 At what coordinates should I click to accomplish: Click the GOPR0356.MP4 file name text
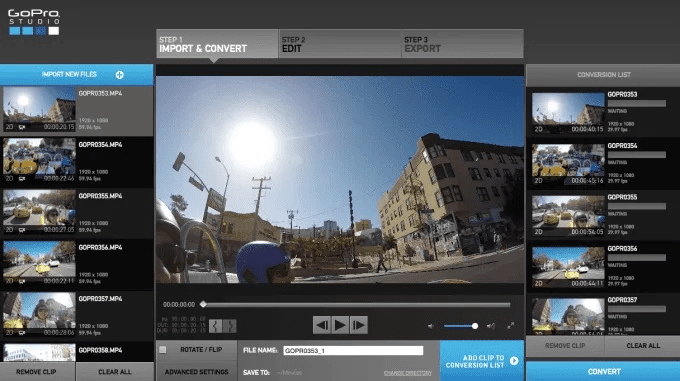100,247
